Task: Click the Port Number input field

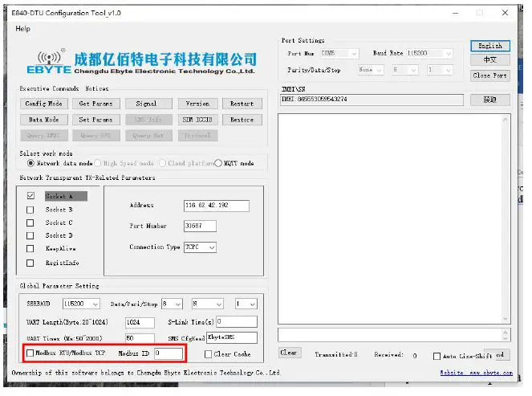Action: coord(200,226)
